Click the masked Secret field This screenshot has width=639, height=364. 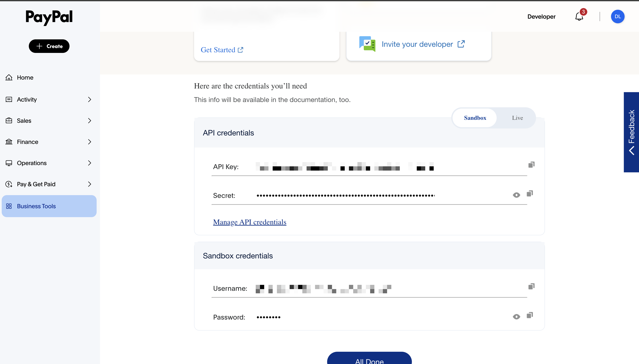[x=346, y=196]
